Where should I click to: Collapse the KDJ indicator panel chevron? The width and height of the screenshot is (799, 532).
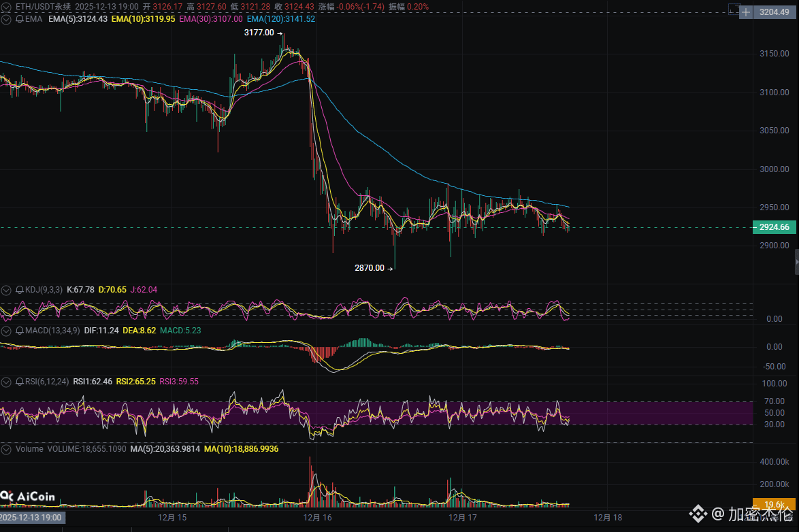point(6,290)
